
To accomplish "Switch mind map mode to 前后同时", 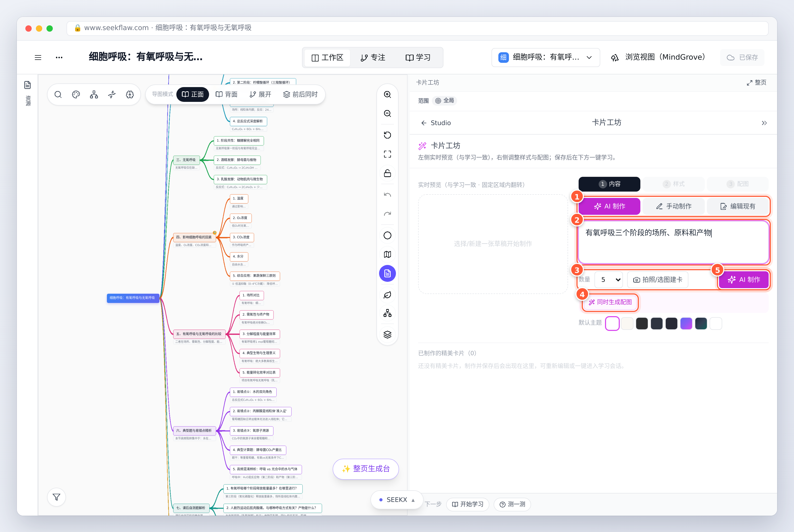I will [301, 94].
